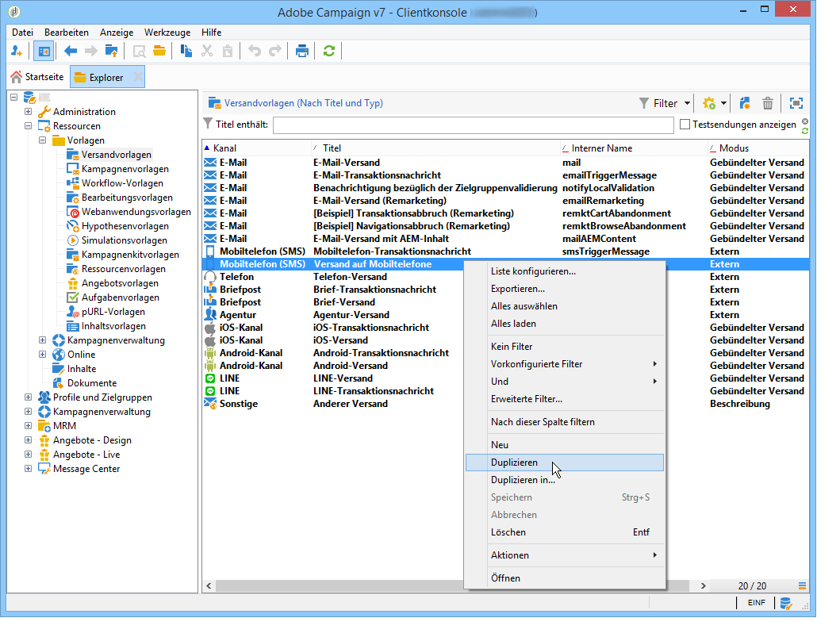The height and width of the screenshot is (641, 840).
Task: Open the Filter dropdown
Action: (665, 103)
